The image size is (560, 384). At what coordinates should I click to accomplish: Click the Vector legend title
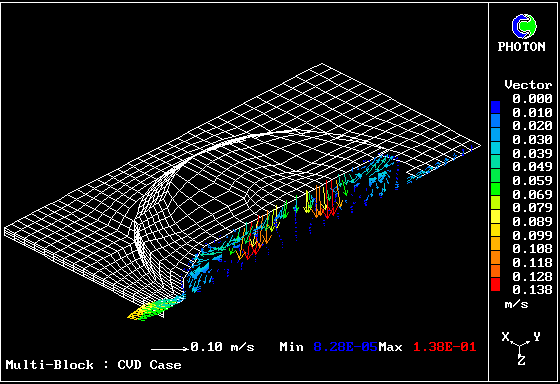point(528,85)
